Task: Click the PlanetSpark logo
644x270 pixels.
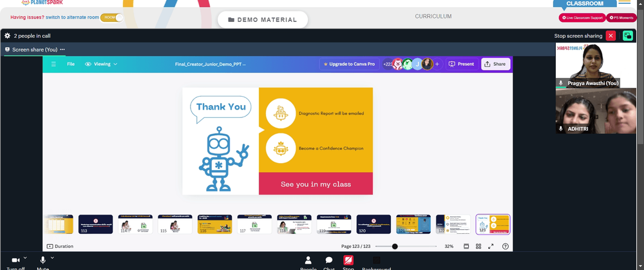Action: [x=42, y=2]
